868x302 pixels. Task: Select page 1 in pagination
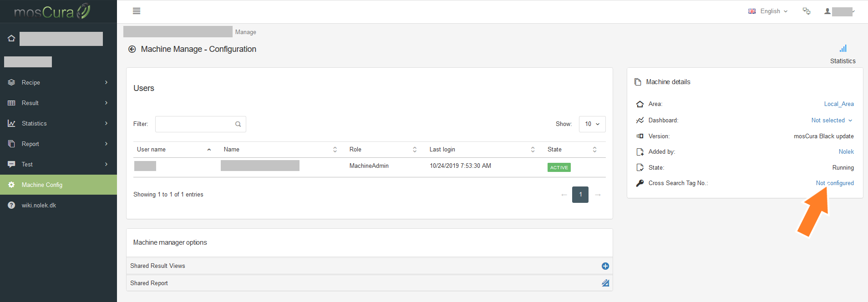580,195
